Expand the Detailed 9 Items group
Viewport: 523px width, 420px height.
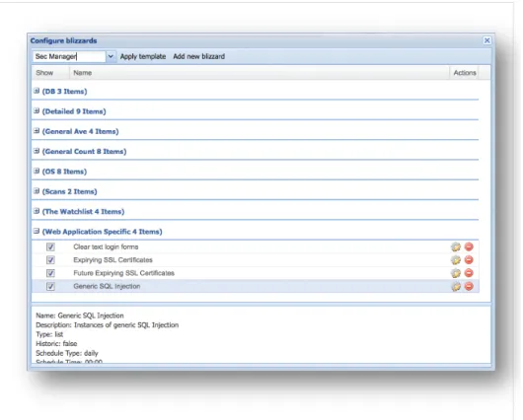[x=37, y=110]
